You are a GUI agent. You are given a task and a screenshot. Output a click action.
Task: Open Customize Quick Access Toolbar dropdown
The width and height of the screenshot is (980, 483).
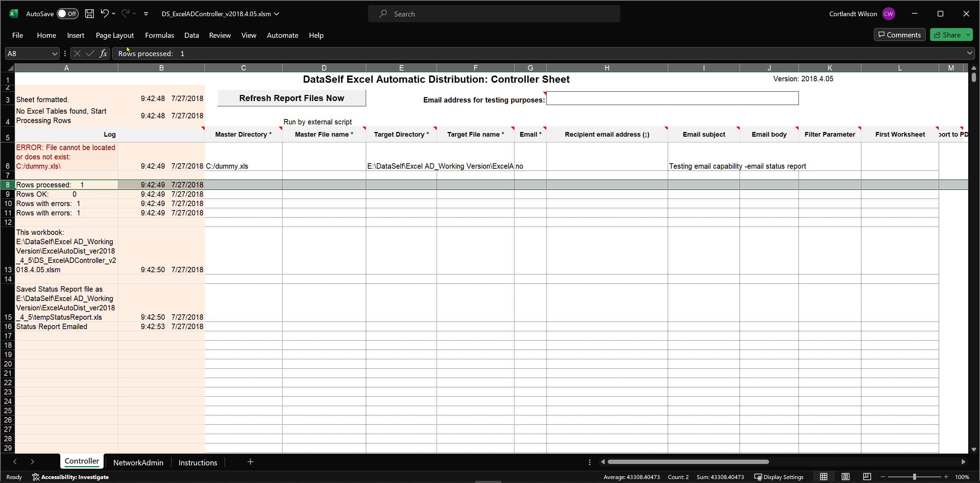tap(146, 14)
